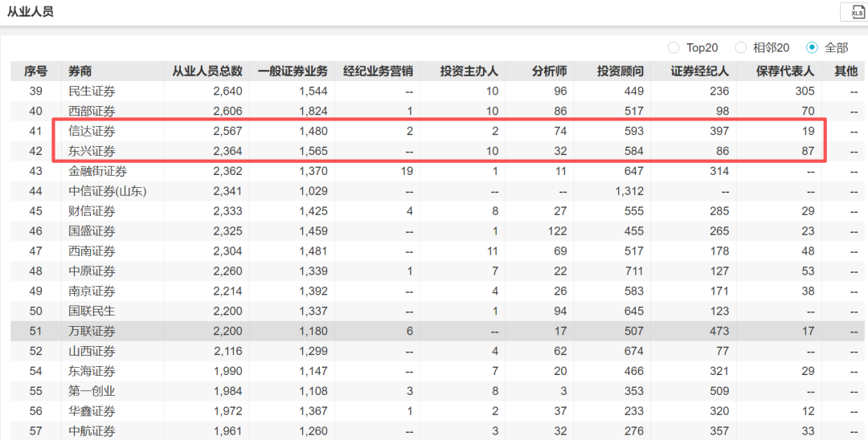Select the 中航证券 row name
Screen dimensions: 868x440
click(x=92, y=431)
